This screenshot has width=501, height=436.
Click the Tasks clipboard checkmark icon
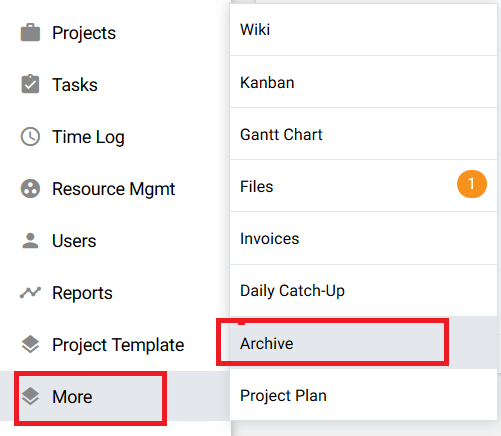pyautogui.click(x=30, y=84)
